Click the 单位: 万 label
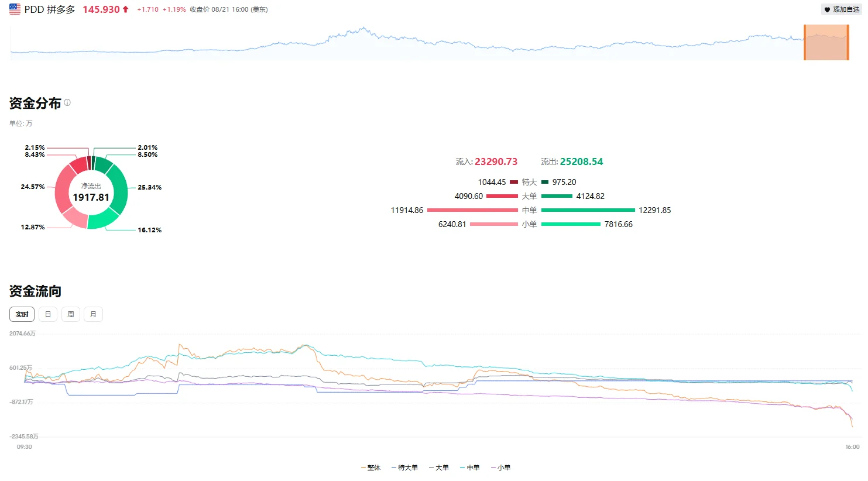 click(21, 123)
